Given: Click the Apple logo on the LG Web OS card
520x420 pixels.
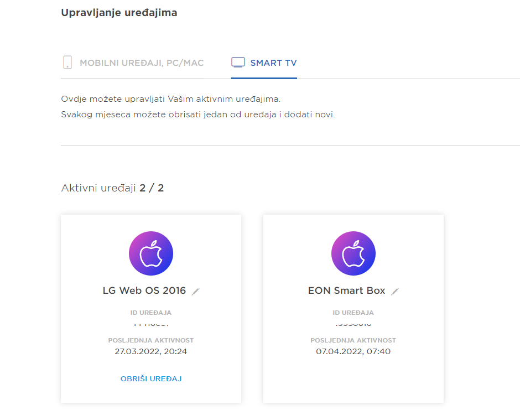Looking at the screenshot, I should point(150,254).
